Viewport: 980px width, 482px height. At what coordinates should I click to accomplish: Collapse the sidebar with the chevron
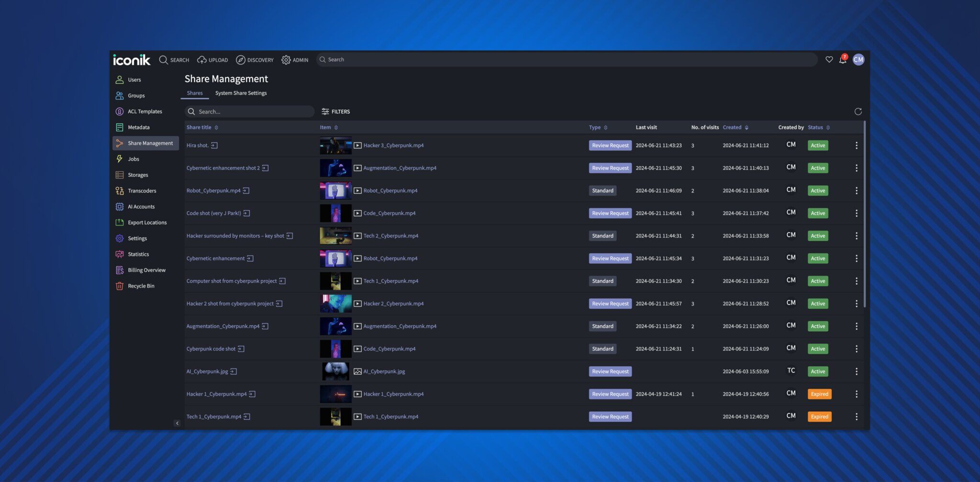(177, 423)
